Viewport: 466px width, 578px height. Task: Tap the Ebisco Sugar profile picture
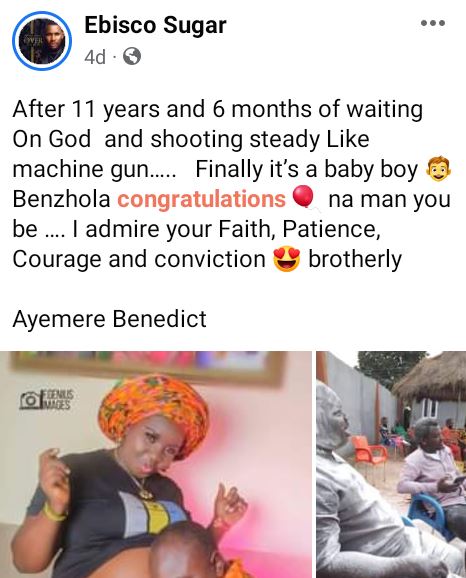tap(42, 41)
